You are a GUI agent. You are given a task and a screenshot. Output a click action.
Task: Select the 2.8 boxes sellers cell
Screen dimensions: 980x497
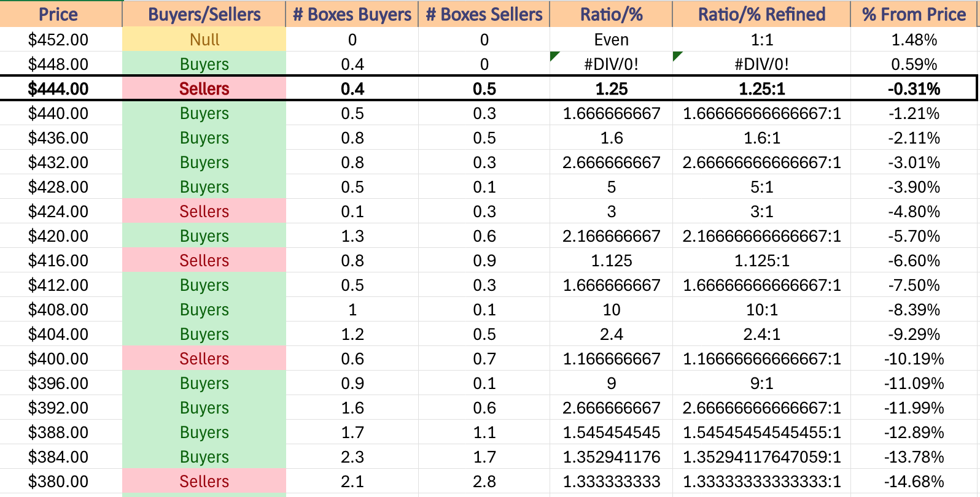click(484, 481)
